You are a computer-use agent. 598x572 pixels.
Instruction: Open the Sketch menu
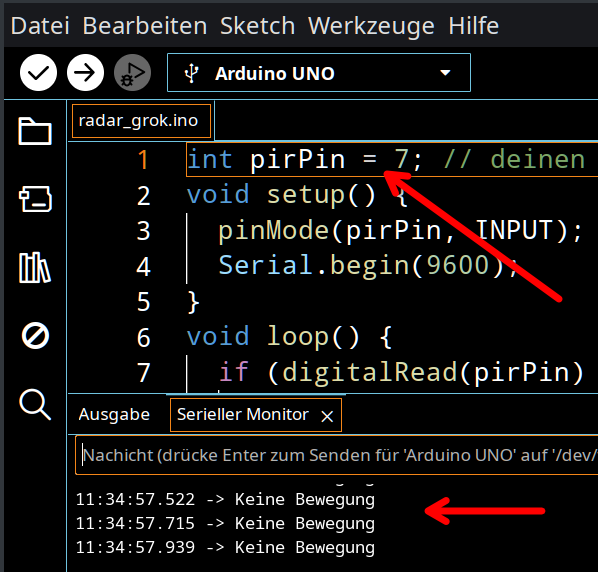click(x=257, y=26)
